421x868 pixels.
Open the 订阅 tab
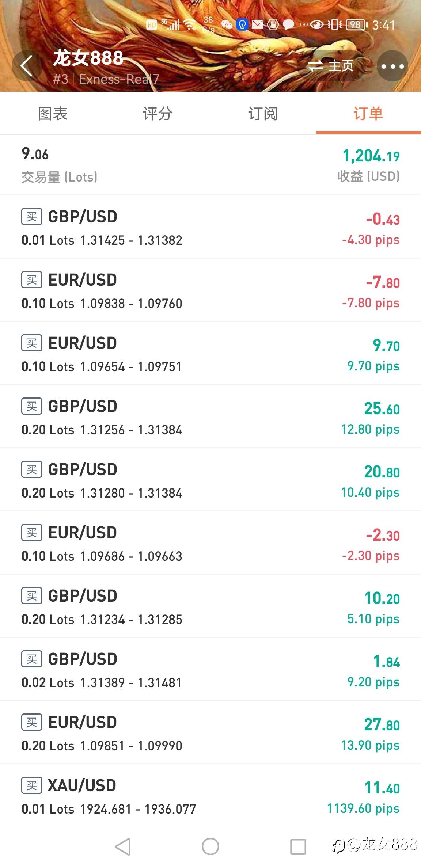pos(263,114)
